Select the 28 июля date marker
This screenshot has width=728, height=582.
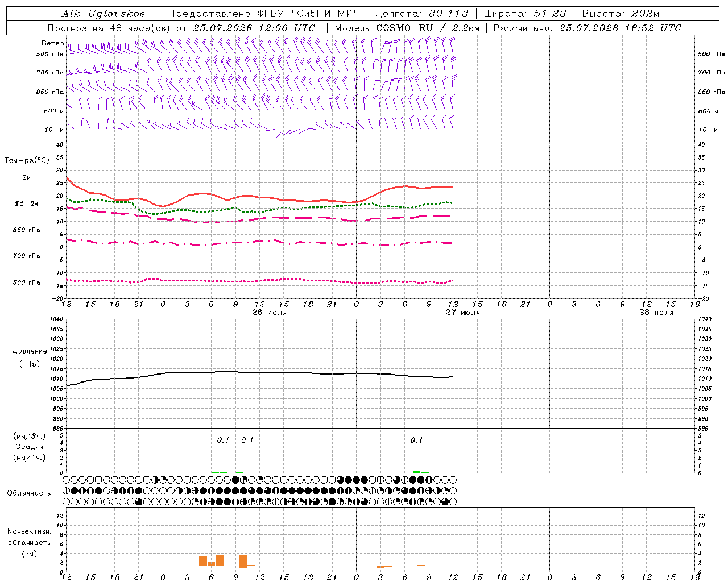point(656,312)
